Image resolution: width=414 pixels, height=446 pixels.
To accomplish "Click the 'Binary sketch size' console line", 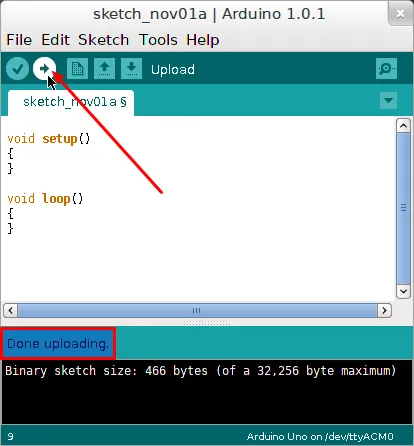I will [201, 371].
